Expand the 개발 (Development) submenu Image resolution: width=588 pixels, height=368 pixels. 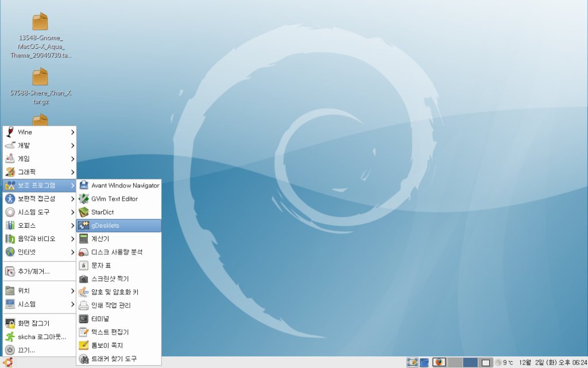coord(40,145)
